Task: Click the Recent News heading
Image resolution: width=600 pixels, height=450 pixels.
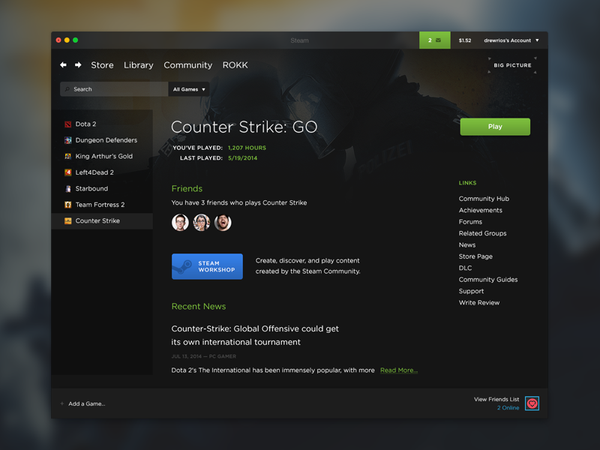Action: pos(198,307)
